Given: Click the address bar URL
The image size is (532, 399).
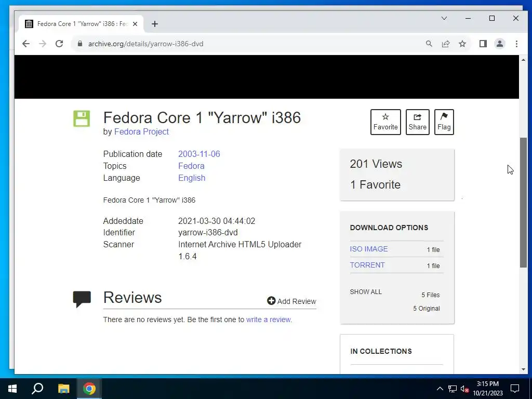Looking at the screenshot, I should pos(145,44).
